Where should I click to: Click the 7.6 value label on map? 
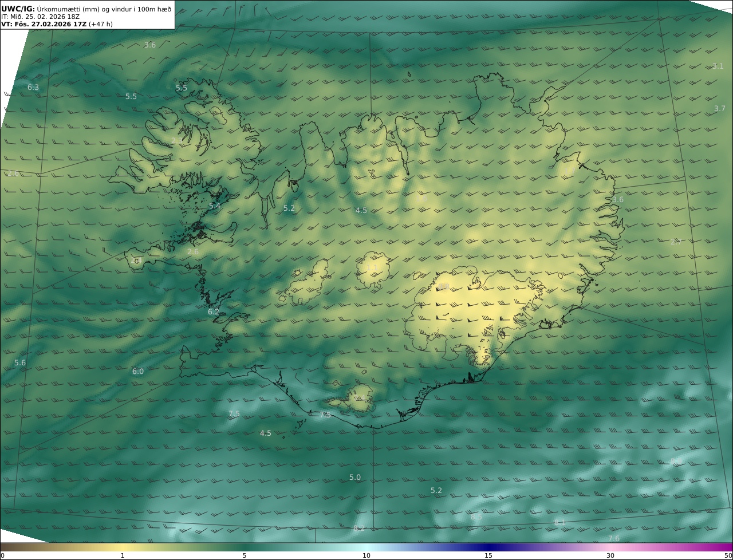click(614, 538)
